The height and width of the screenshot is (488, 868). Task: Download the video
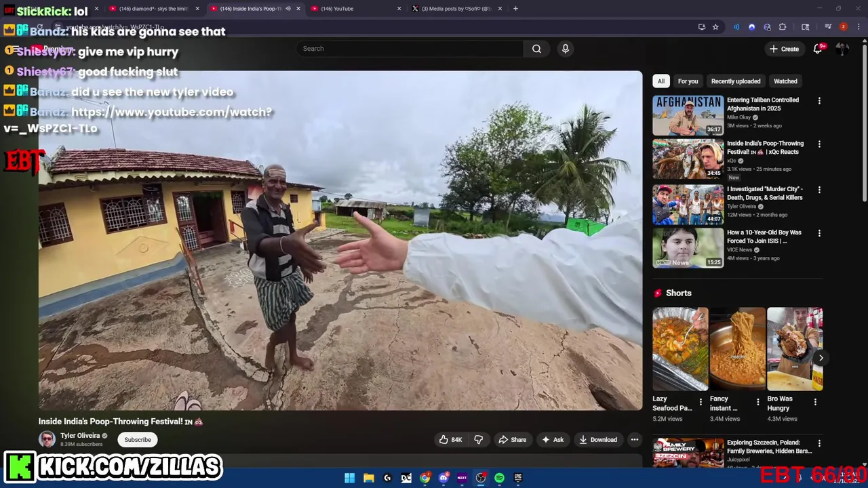597,440
